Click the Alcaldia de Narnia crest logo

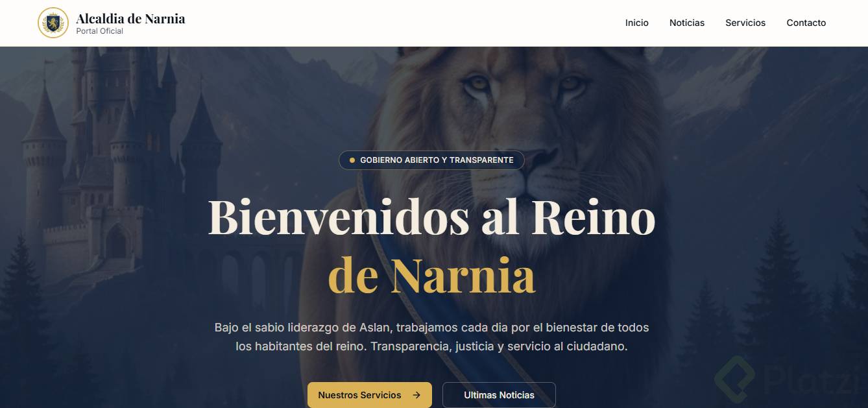coord(53,23)
